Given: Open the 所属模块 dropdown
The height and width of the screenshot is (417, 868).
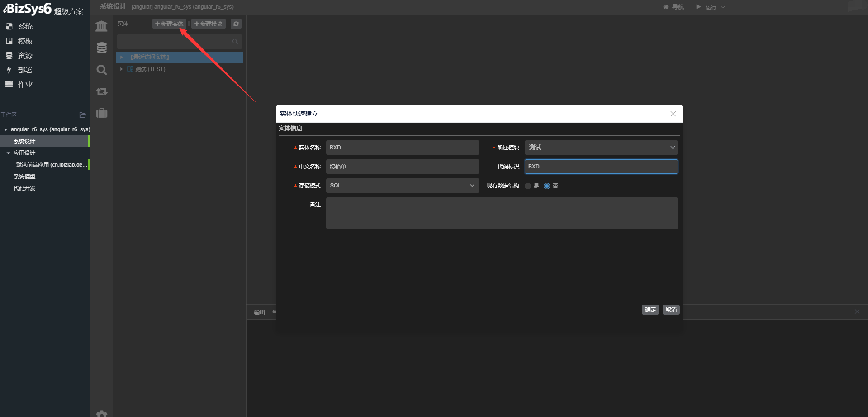Looking at the screenshot, I should (x=601, y=148).
